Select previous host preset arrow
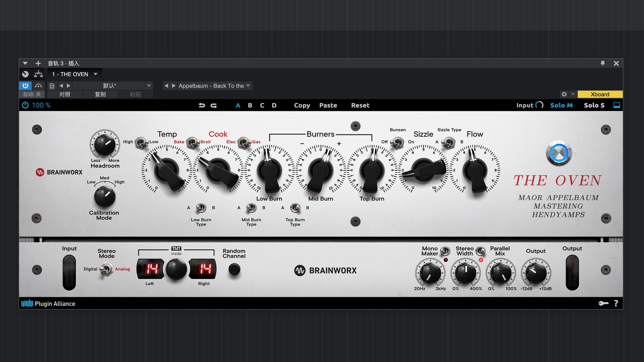Screen dimensions: 644x362 [x=61, y=86]
